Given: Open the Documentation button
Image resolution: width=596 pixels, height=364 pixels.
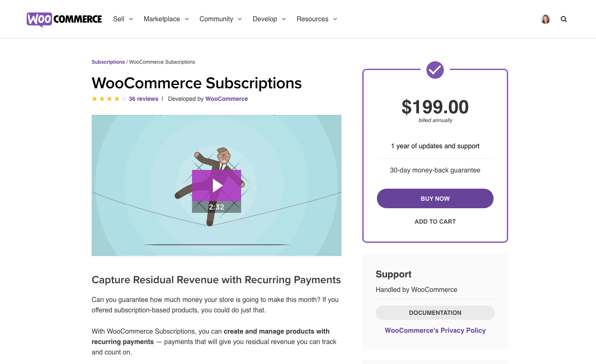Looking at the screenshot, I should [435, 313].
